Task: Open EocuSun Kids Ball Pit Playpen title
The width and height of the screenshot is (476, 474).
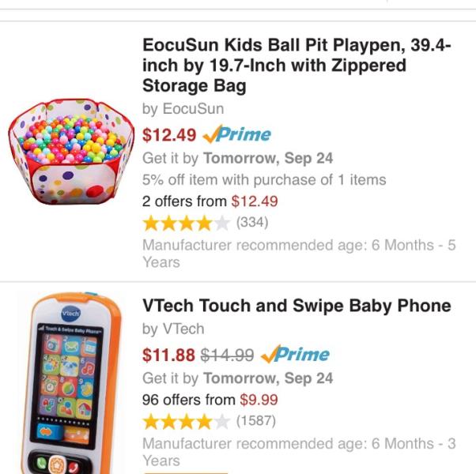Action: click(x=297, y=66)
